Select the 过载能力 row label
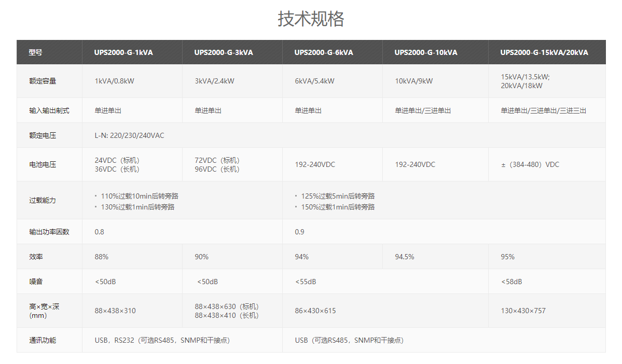622x364 pixels. [x=43, y=200]
